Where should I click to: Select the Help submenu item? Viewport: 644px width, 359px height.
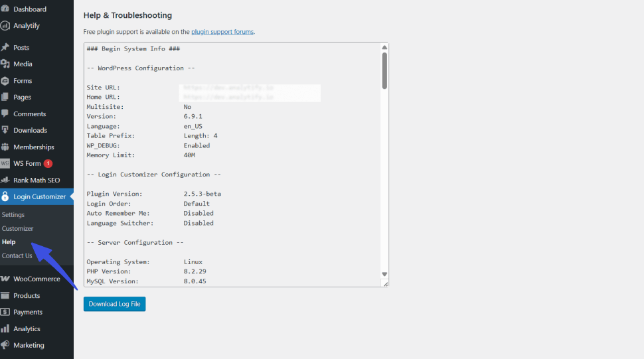[9, 242]
